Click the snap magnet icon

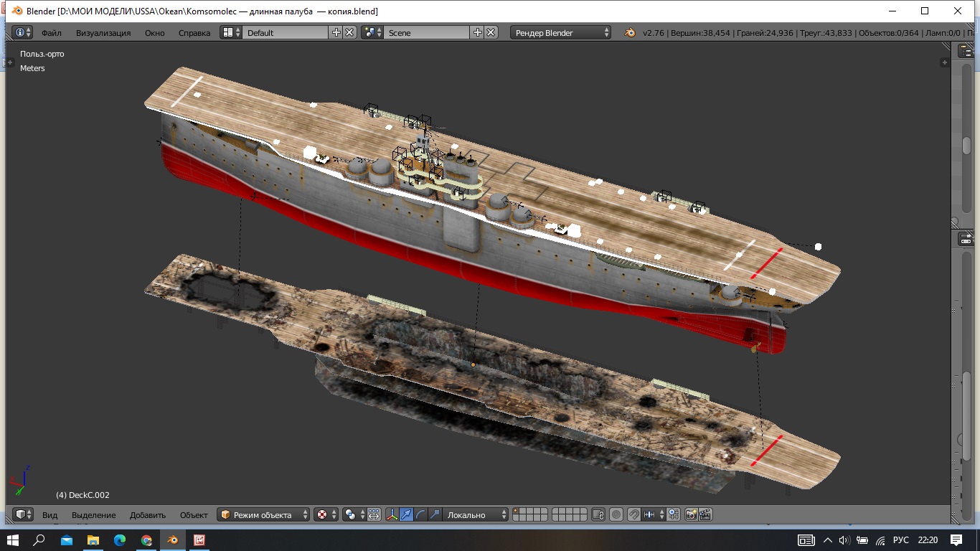(x=634, y=515)
